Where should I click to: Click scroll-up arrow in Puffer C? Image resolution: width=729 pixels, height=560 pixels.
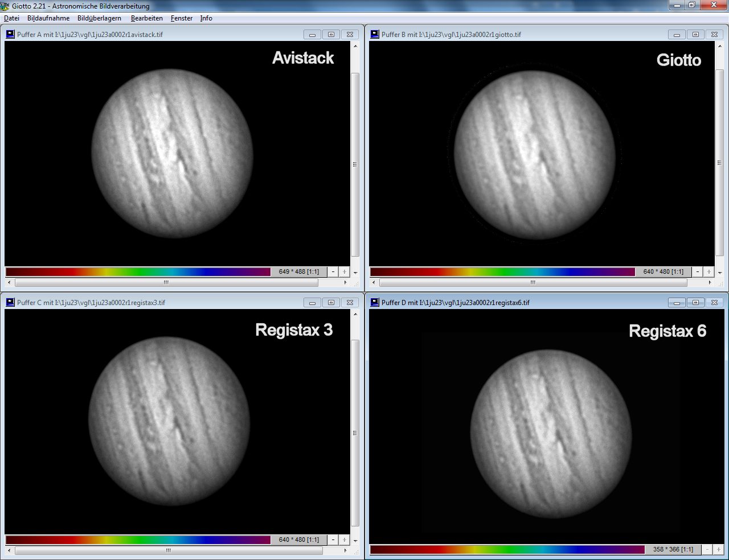click(355, 314)
